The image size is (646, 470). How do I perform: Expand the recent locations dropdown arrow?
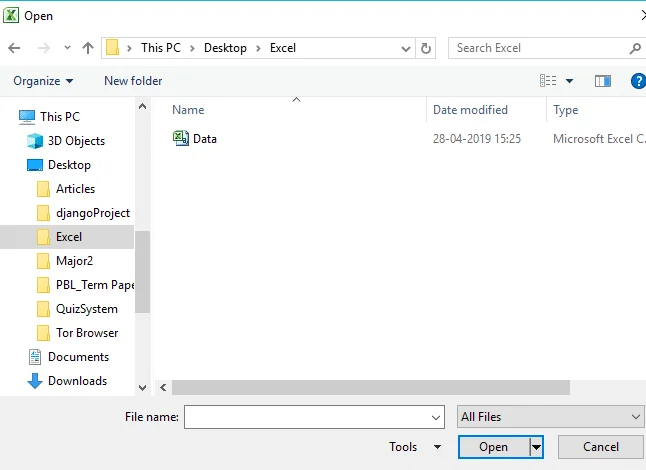pos(67,48)
